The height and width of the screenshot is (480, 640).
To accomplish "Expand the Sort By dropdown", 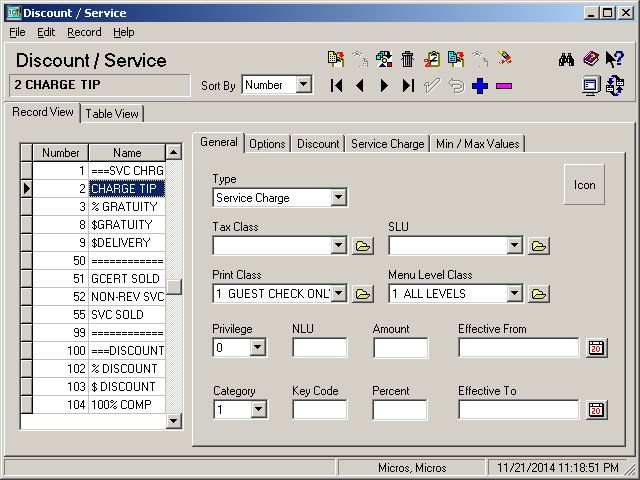I will pos(303,85).
